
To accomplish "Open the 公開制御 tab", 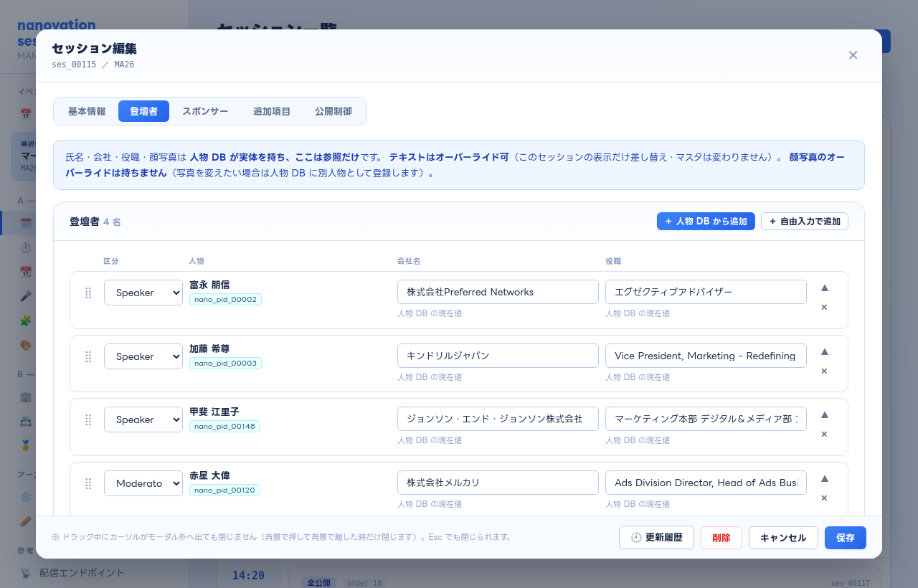I will pos(333,111).
